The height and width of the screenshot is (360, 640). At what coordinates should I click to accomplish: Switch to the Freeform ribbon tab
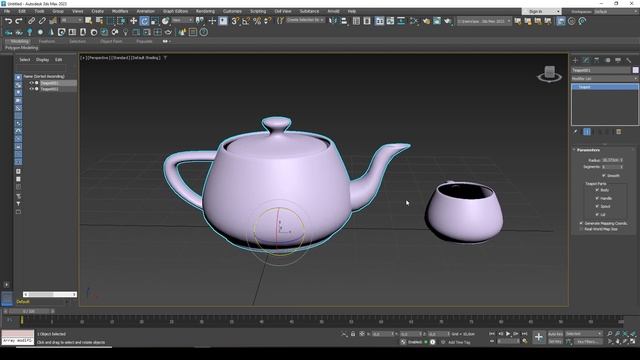47,41
